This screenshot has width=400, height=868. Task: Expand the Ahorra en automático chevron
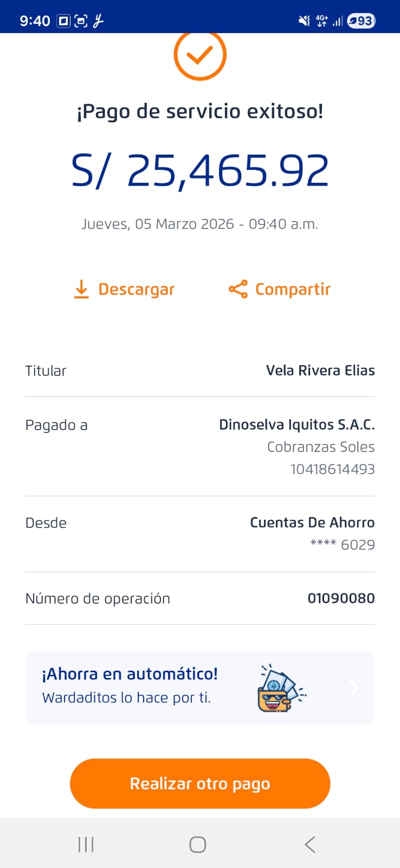coord(354,688)
